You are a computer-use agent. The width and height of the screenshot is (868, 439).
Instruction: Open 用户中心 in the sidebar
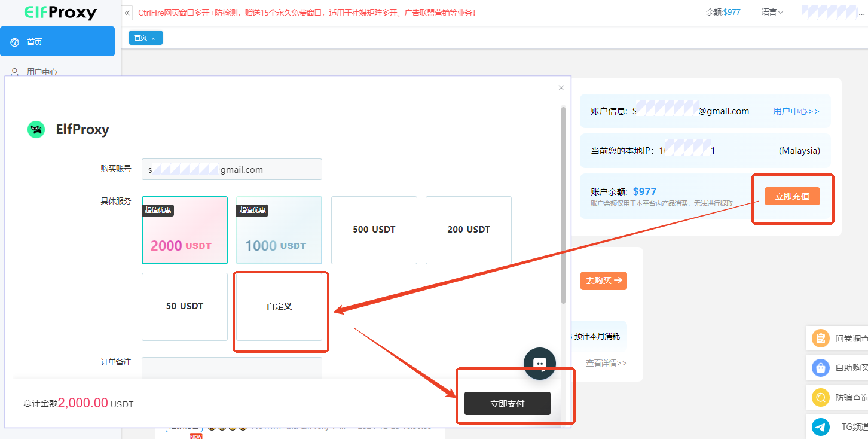[42, 72]
